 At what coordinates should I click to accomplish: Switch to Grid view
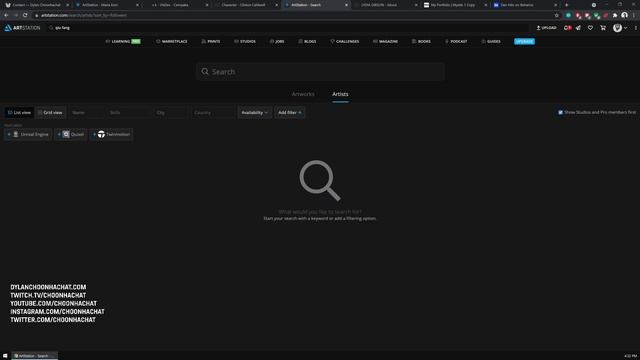[x=50, y=112]
